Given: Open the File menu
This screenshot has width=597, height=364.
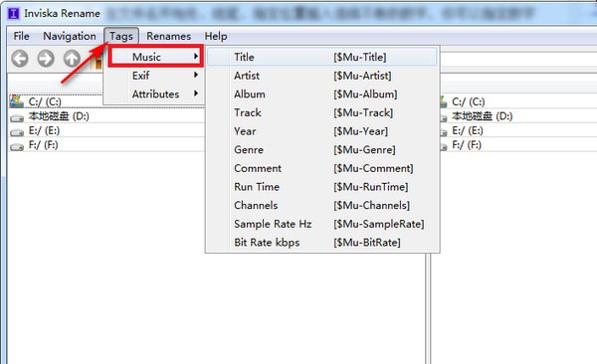Looking at the screenshot, I should pyautogui.click(x=21, y=36).
